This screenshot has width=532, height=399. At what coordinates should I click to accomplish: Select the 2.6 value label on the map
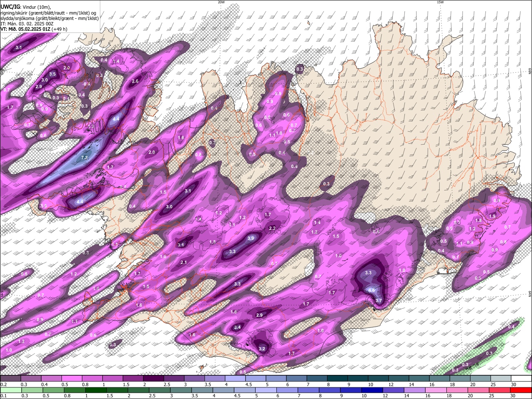(135, 81)
